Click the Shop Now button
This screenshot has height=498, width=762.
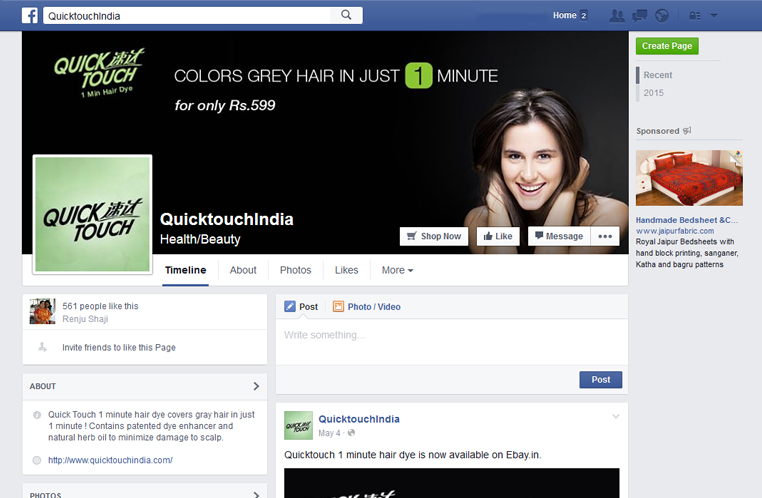[x=434, y=236]
